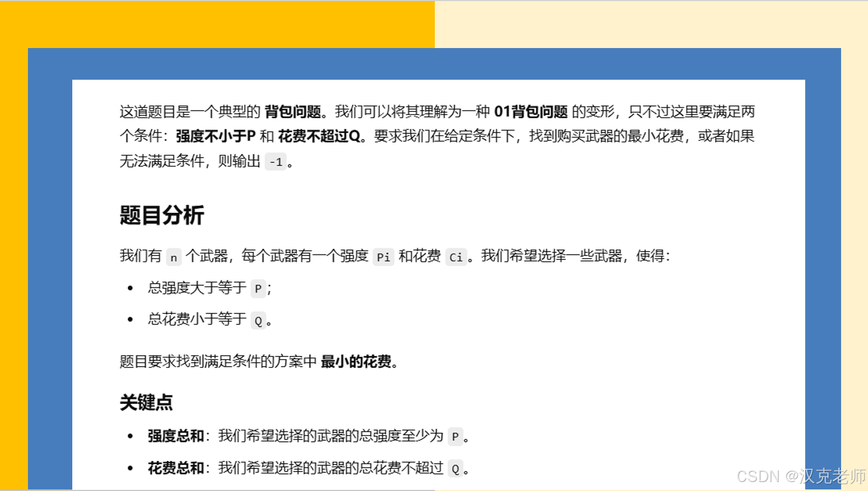Click the P badge in 强度总和 bullet
This screenshot has height=491, width=868.
coord(455,438)
